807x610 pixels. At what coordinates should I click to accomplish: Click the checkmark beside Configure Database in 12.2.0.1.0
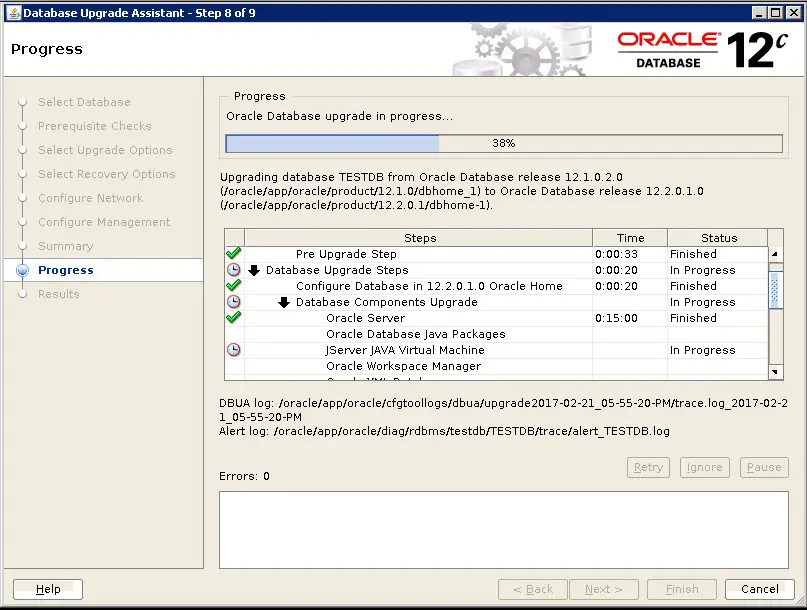(x=234, y=285)
